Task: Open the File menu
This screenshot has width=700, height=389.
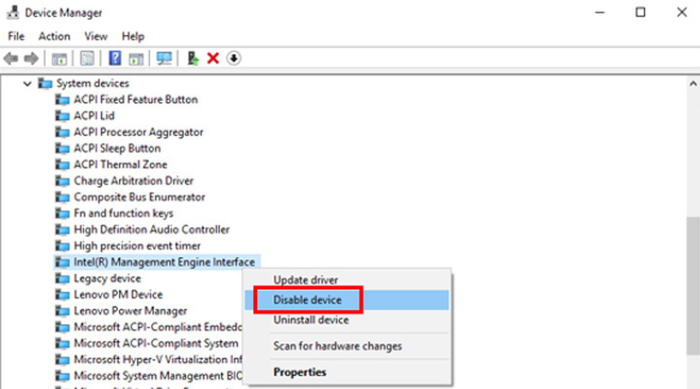Action: click(16, 36)
